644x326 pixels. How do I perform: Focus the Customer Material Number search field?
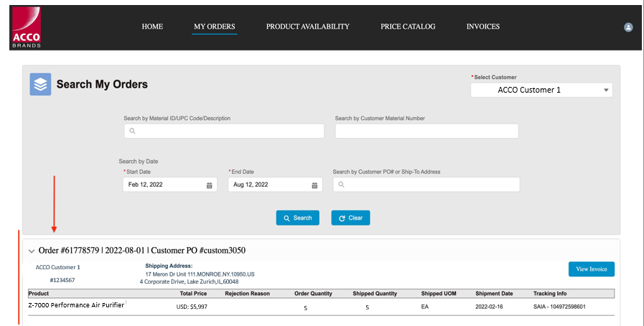point(426,131)
